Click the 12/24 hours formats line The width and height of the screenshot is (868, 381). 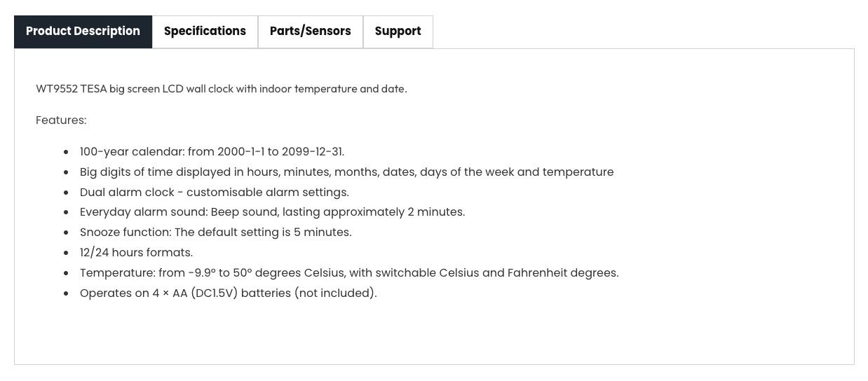coord(136,253)
